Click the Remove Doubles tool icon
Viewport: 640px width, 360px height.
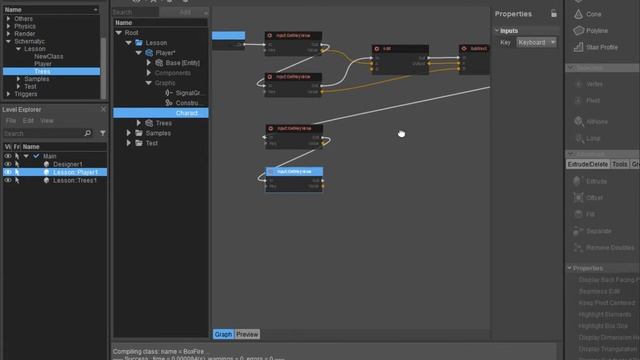578,248
